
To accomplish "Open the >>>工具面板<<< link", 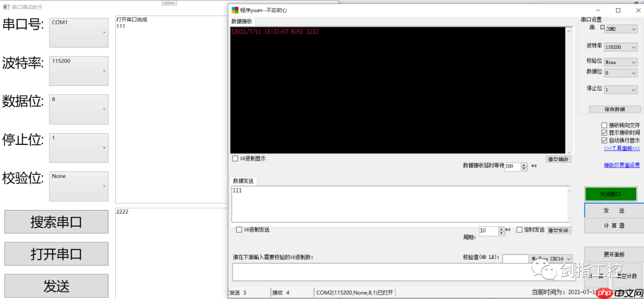I will point(622,148).
